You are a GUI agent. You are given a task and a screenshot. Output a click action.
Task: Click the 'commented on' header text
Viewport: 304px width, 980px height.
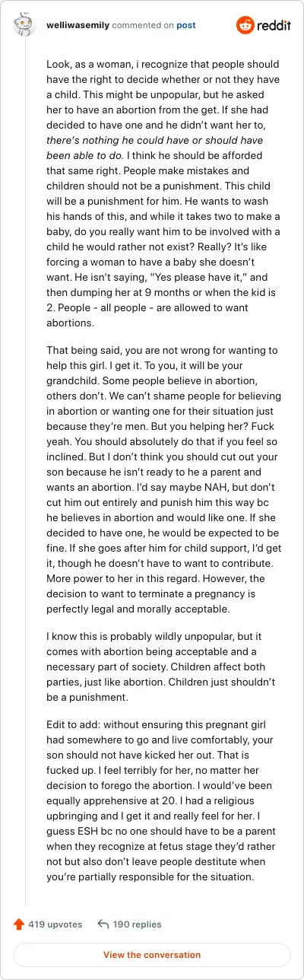point(143,25)
